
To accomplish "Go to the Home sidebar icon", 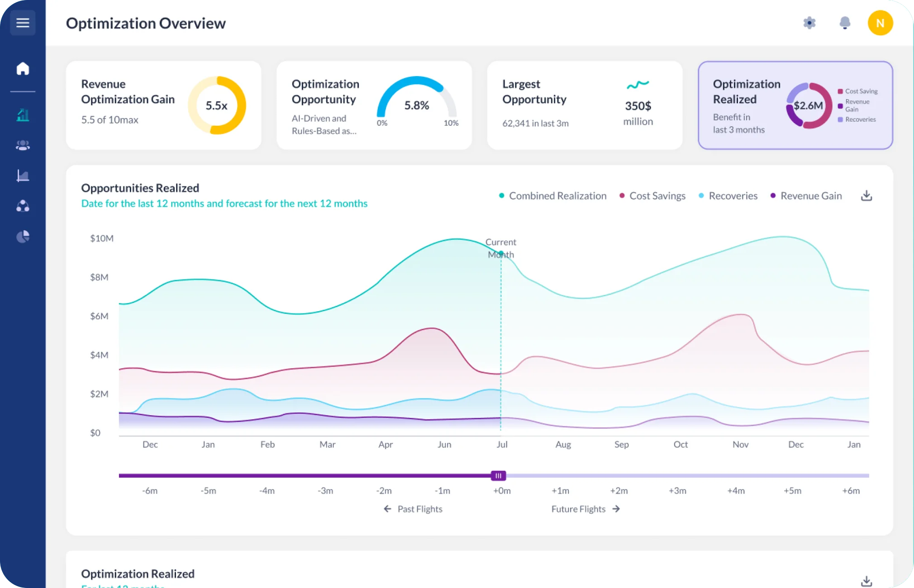I will [x=23, y=69].
